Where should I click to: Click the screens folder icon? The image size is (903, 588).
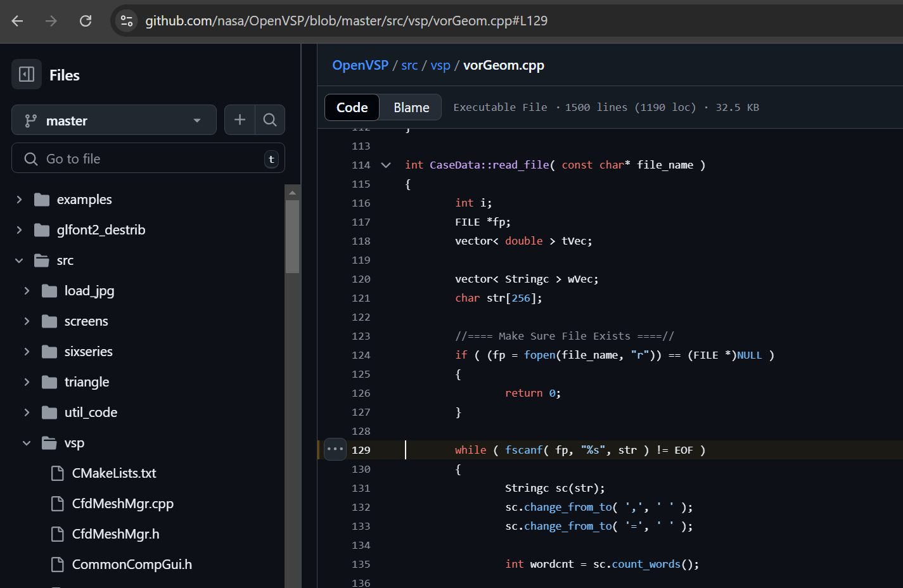[x=49, y=321]
